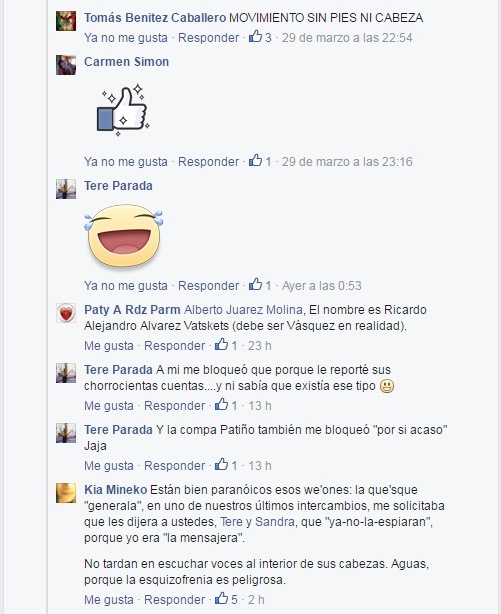
Task: Click the thumbs-up count on Carmen Simon's comment
Action: (x=260, y=161)
